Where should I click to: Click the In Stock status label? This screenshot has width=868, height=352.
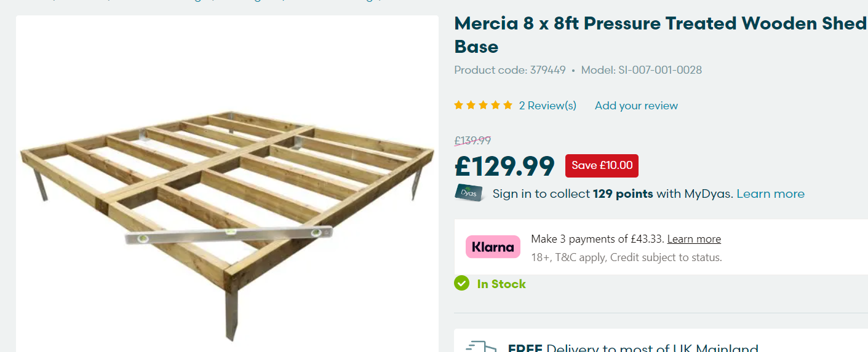tap(501, 284)
